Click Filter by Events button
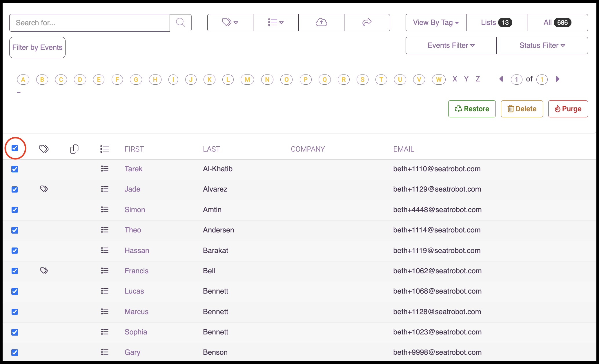 click(37, 48)
